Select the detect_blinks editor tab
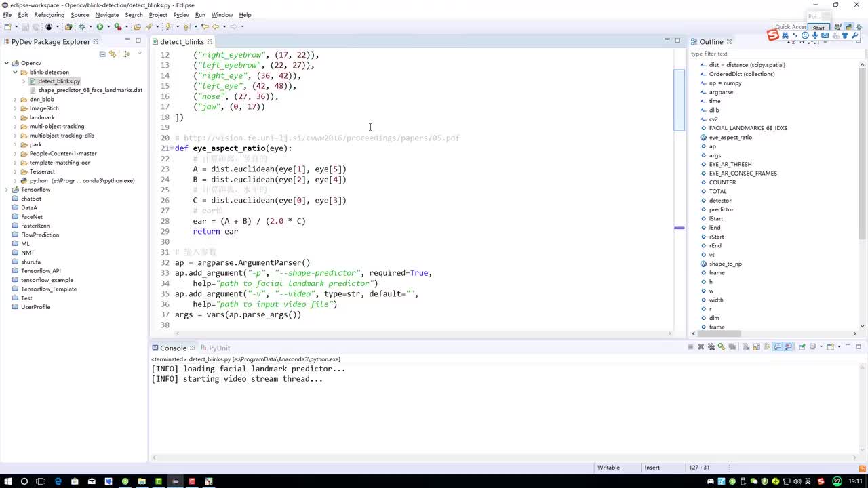The image size is (868, 488). (181, 42)
